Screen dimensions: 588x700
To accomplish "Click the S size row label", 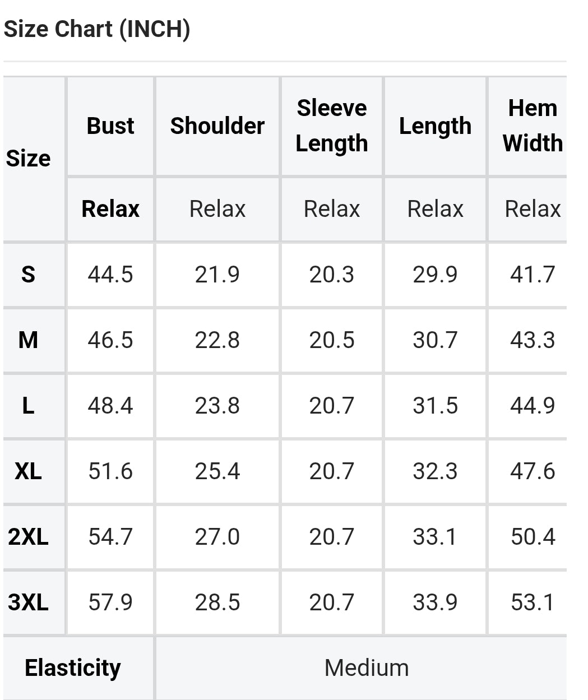I will coord(28,275).
